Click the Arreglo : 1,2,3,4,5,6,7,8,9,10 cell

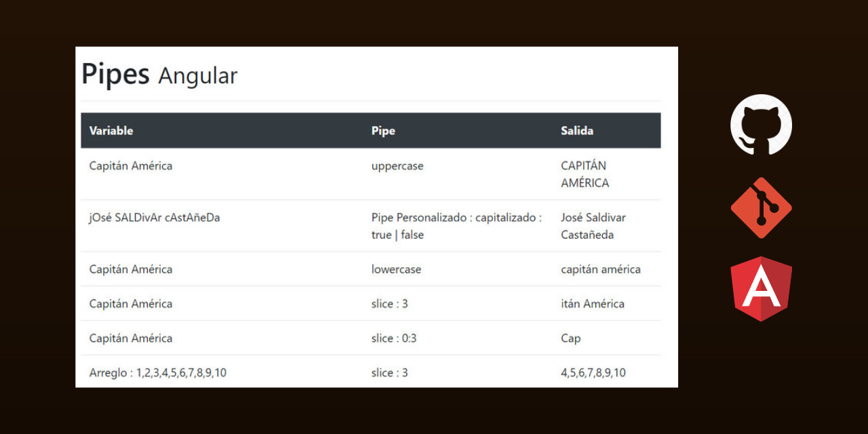click(x=158, y=373)
